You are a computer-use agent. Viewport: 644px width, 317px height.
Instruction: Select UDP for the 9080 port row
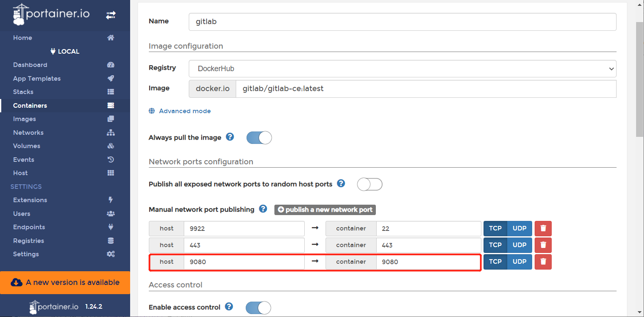(520, 262)
